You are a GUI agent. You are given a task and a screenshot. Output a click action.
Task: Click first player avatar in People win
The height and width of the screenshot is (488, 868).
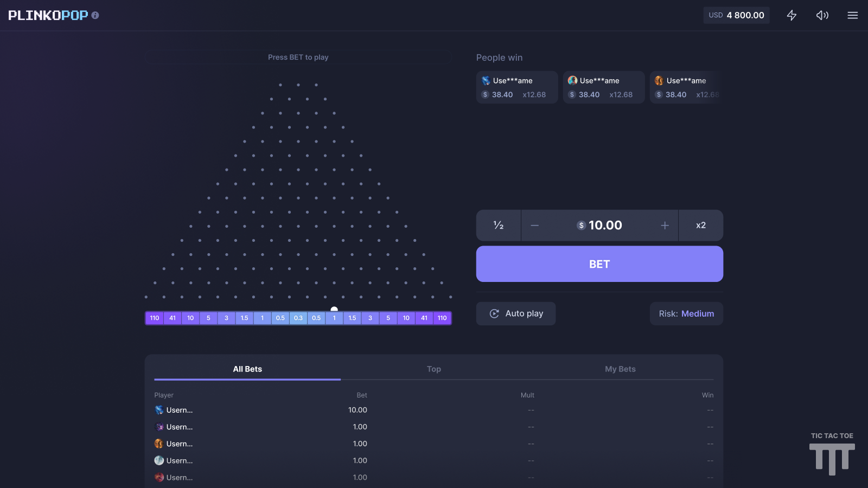click(486, 81)
